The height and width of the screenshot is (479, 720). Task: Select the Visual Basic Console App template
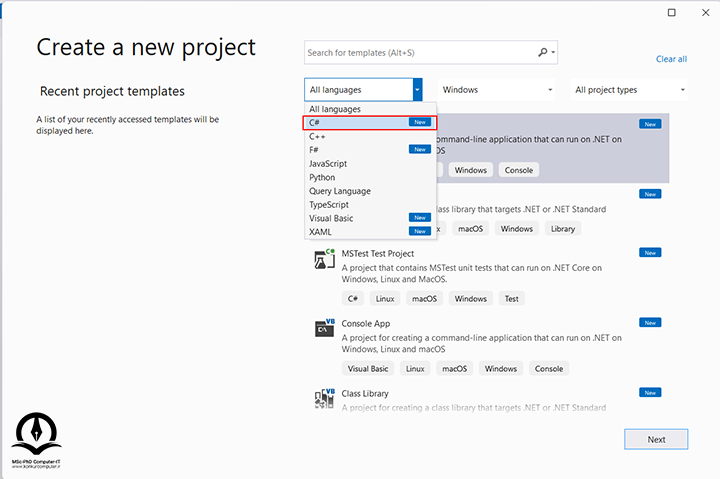(x=489, y=346)
